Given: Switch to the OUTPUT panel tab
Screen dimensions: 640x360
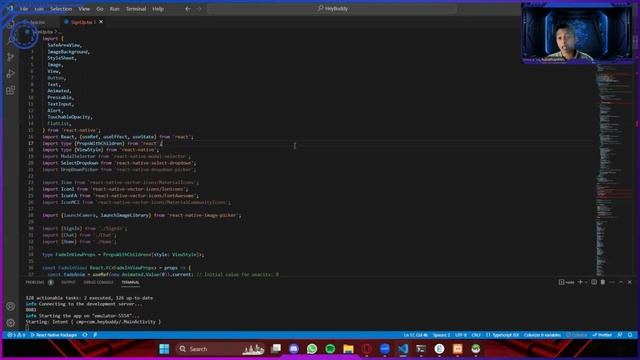Looking at the screenshot, I should [x=68, y=282].
